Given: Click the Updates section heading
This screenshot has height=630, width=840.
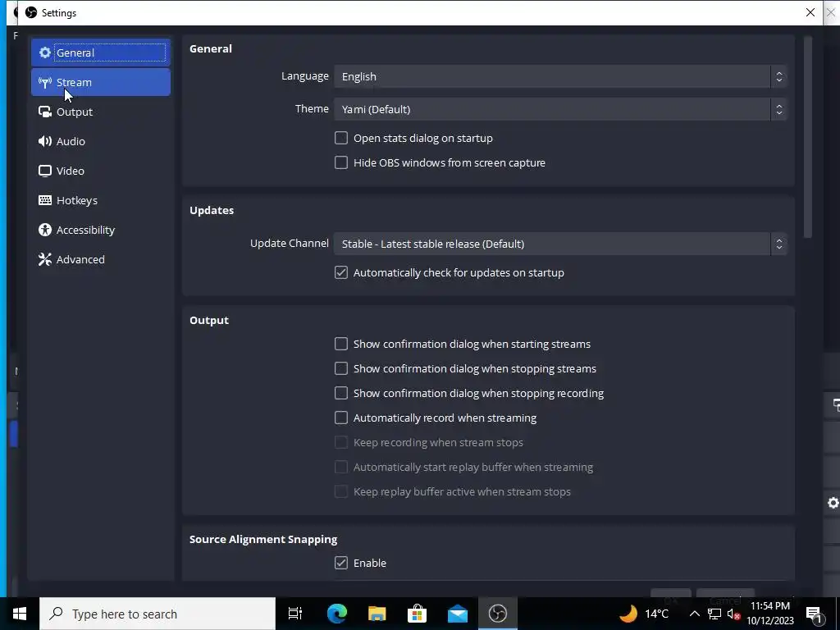Looking at the screenshot, I should (x=212, y=211).
